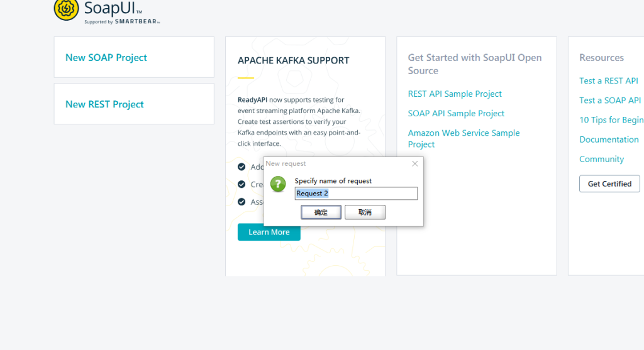The width and height of the screenshot is (644, 350).
Task: Click the request name text field
Action: click(x=356, y=194)
